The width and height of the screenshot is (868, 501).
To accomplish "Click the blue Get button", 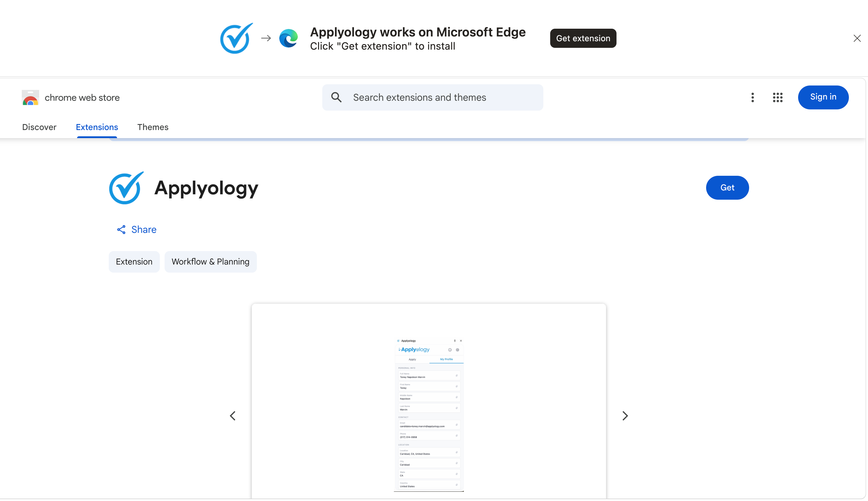I will [727, 187].
